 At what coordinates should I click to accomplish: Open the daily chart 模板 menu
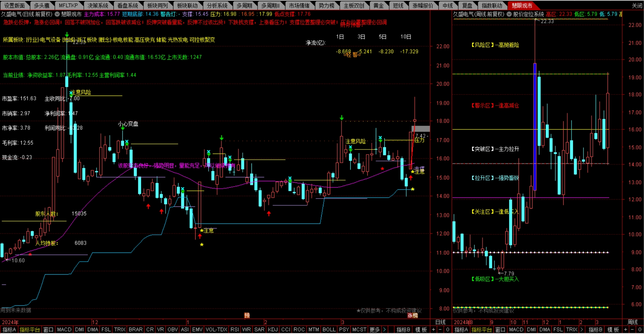(421, 330)
